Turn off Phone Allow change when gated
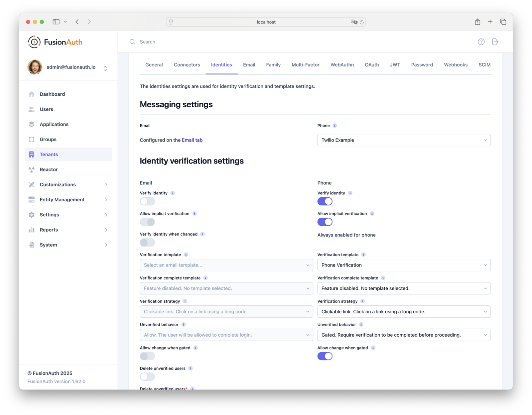Image resolution: width=532 pixels, height=415 pixels. [x=325, y=356]
